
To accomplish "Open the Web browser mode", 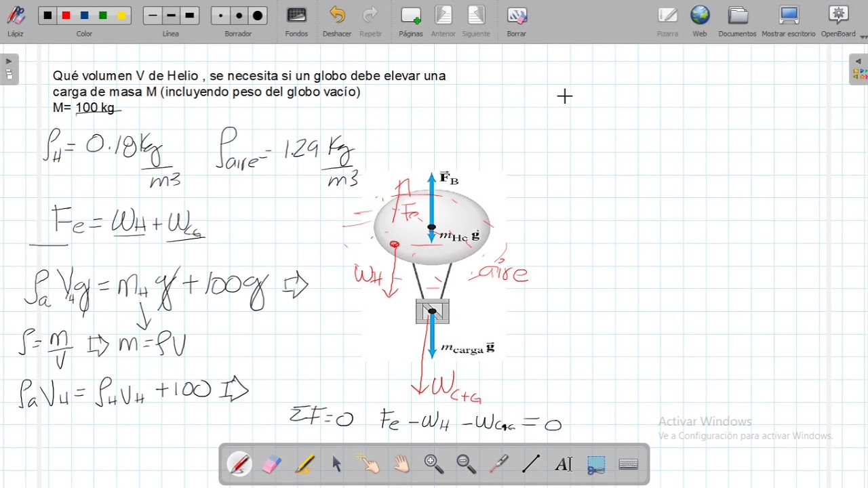I will pos(700,21).
